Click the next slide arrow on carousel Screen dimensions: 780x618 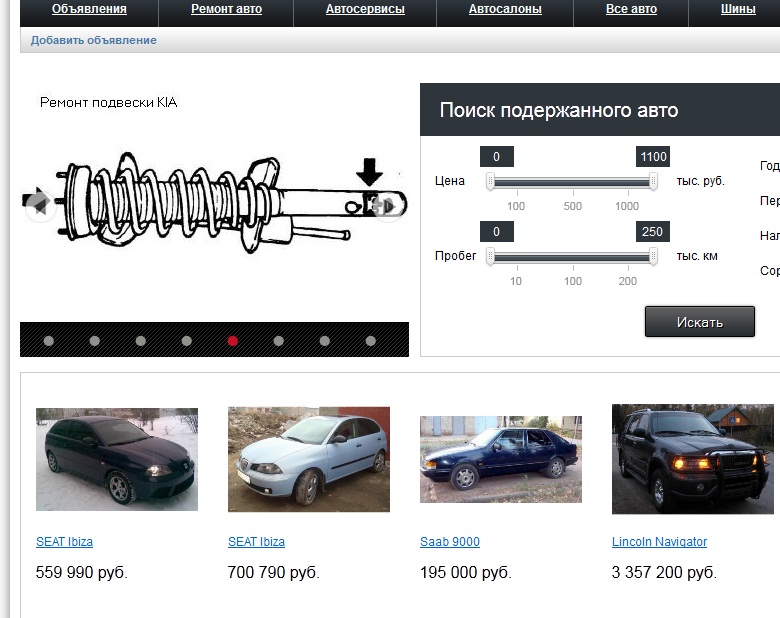[388, 205]
